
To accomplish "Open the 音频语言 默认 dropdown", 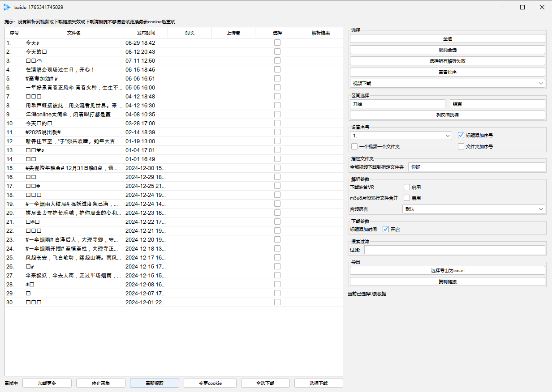I will [474, 209].
